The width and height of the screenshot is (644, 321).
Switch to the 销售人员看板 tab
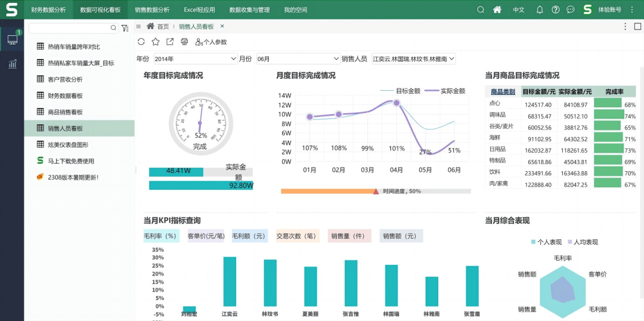coord(196,26)
